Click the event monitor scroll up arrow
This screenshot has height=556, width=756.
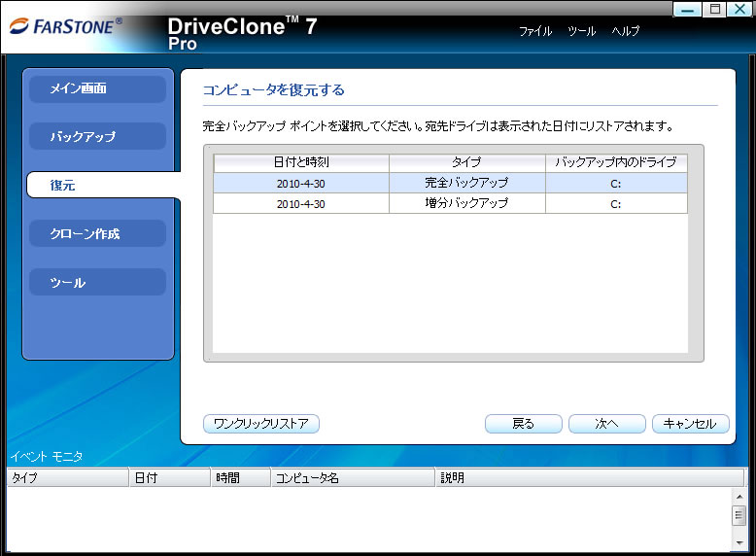pyautogui.click(x=739, y=497)
